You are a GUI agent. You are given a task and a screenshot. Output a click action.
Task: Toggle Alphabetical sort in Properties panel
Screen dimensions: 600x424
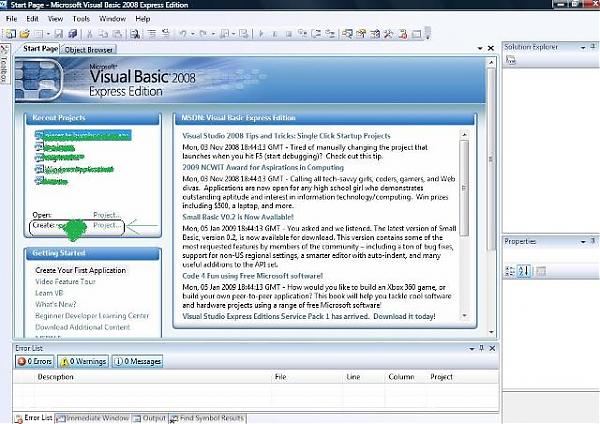524,271
